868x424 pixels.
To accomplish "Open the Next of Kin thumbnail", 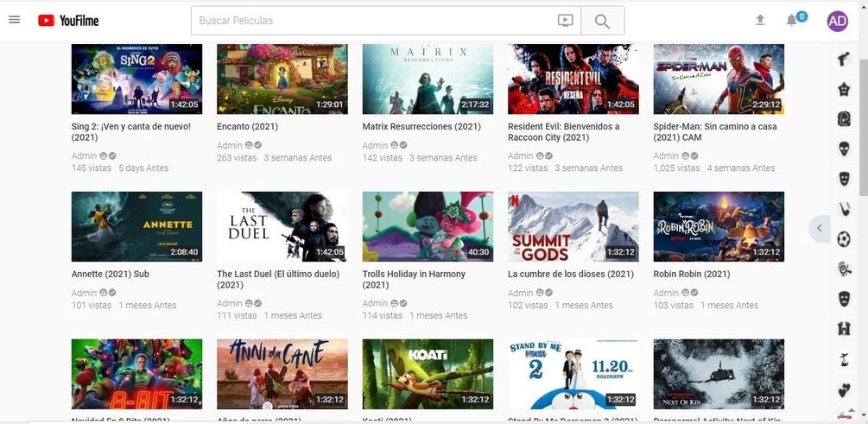I will (x=719, y=374).
